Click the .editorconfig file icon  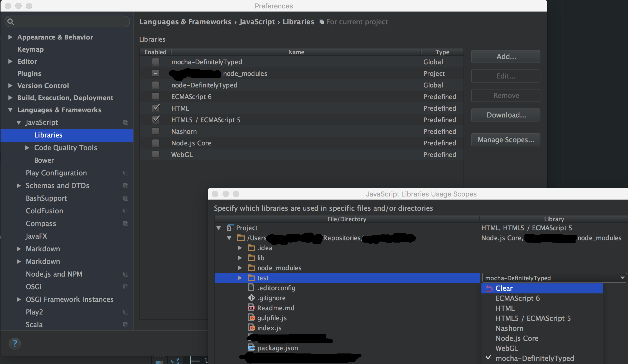click(252, 288)
